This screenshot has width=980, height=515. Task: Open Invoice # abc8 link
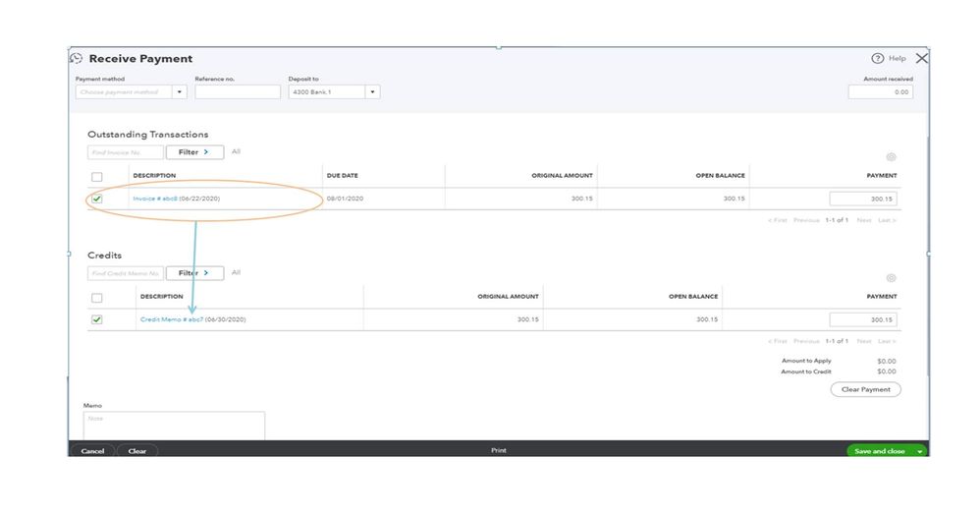[155, 199]
